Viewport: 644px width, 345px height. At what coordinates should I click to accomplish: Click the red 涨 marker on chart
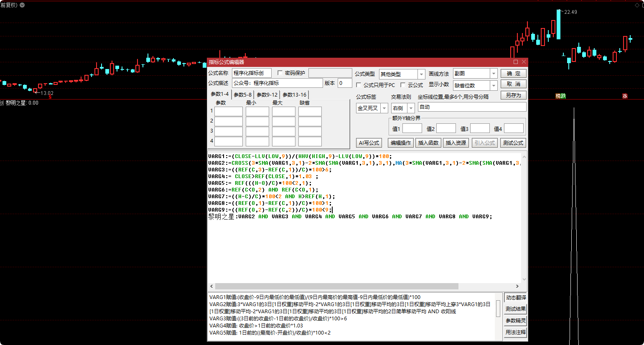point(625,96)
